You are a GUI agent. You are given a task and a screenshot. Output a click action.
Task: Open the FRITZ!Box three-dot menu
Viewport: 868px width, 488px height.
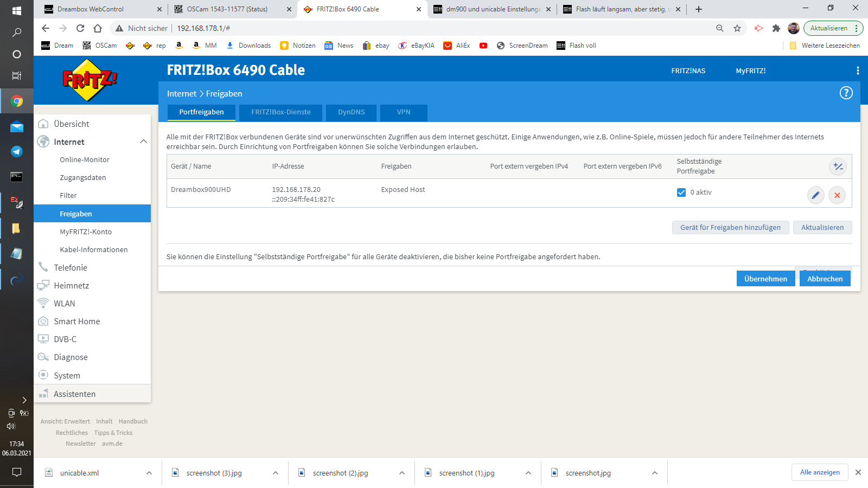pyautogui.click(x=857, y=70)
